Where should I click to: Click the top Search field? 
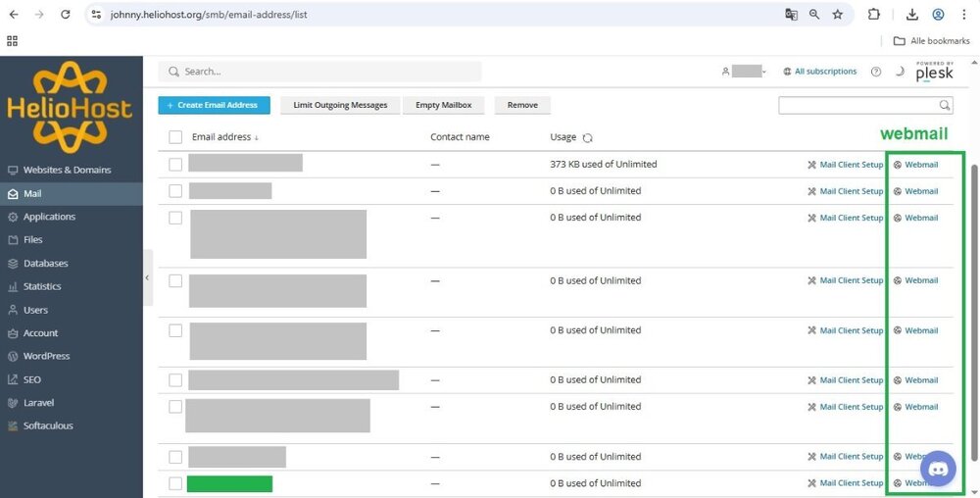click(319, 72)
